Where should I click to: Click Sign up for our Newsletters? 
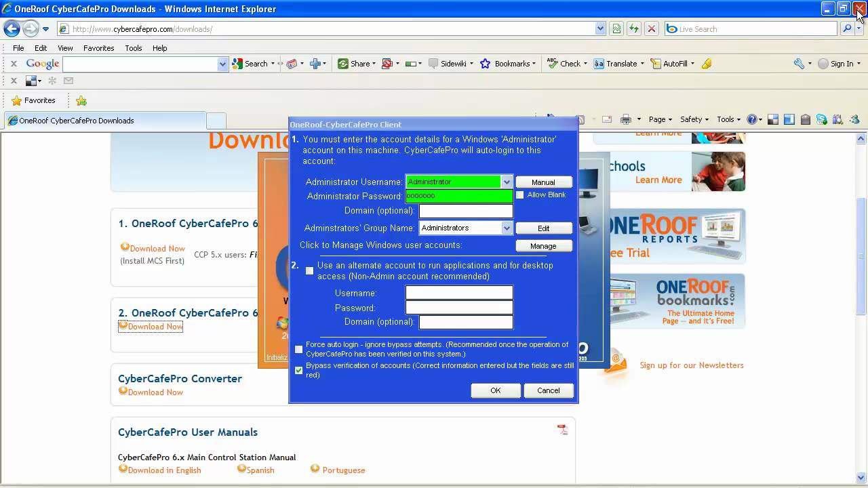point(692,365)
